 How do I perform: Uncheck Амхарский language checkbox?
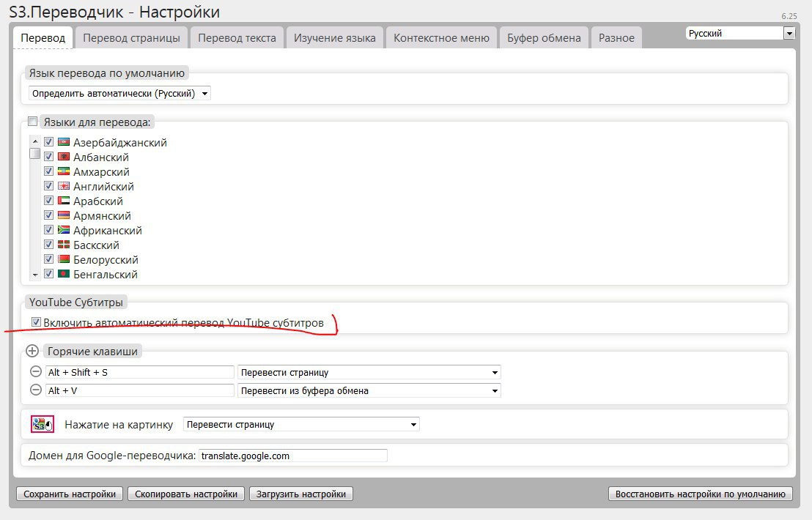48,171
